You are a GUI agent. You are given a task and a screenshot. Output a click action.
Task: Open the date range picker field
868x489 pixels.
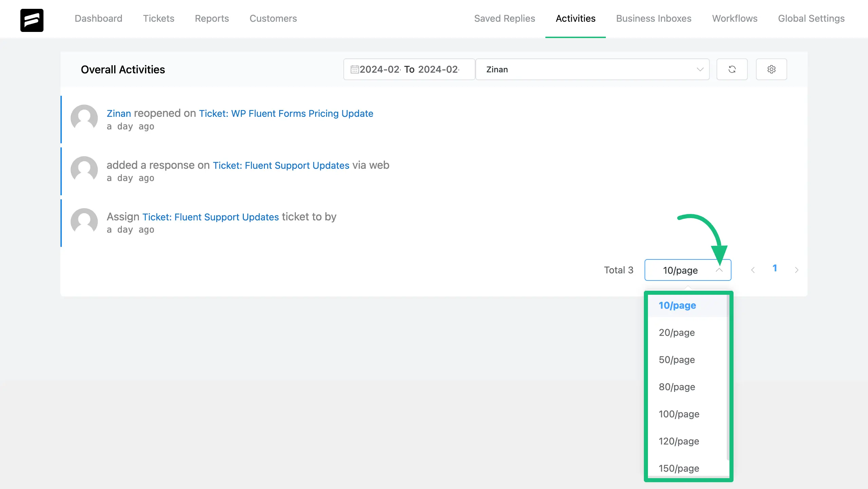pos(409,69)
